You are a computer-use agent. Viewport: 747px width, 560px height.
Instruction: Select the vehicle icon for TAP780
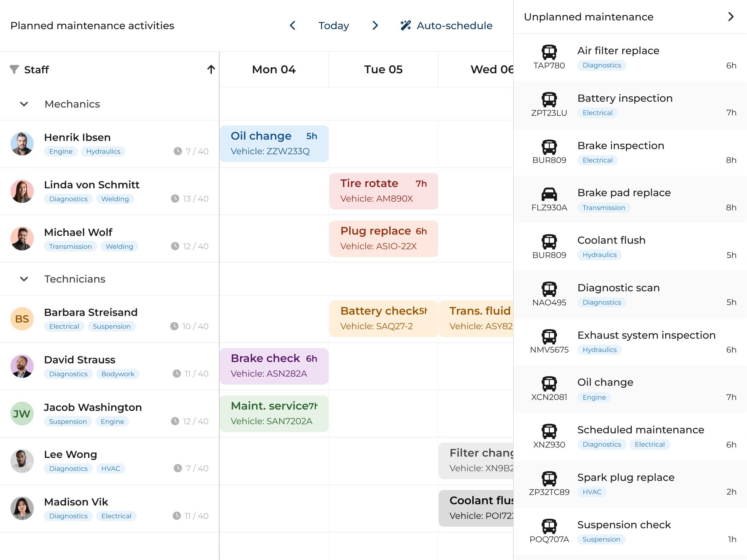[x=549, y=51]
